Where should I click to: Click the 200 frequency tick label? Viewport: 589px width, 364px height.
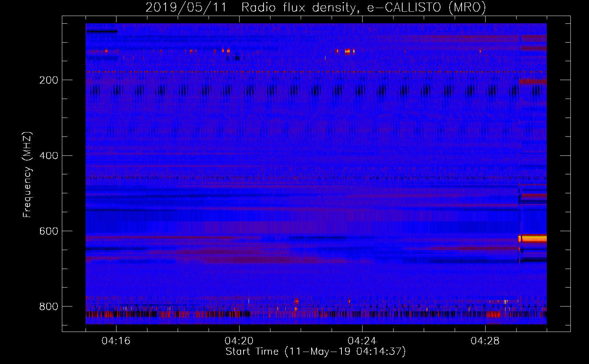coord(48,80)
